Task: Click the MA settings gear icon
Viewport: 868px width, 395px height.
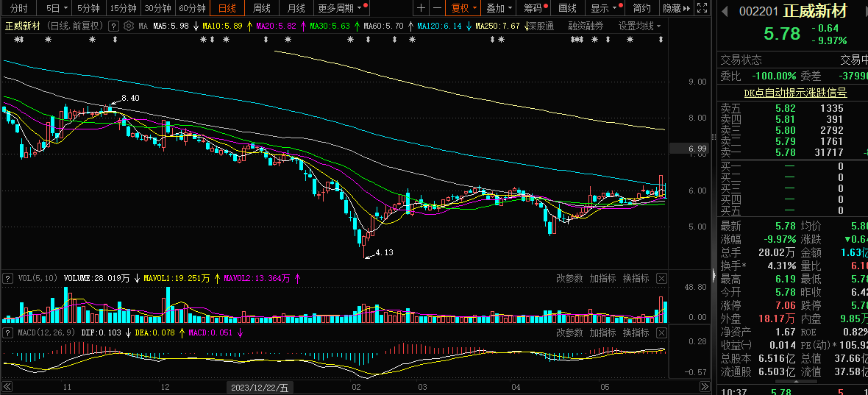Action: click(129, 26)
